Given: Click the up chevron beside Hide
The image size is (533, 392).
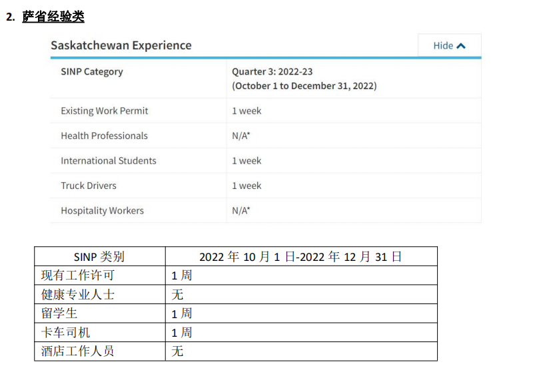Looking at the screenshot, I should coord(461,45).
